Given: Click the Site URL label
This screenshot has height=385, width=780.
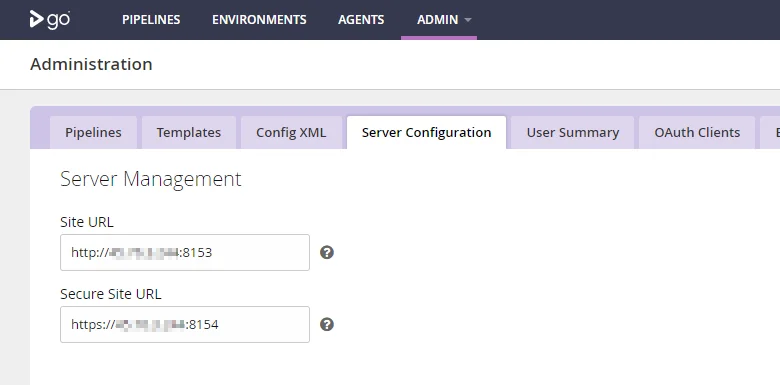Looking at the screenshot, I should (87, 222).
